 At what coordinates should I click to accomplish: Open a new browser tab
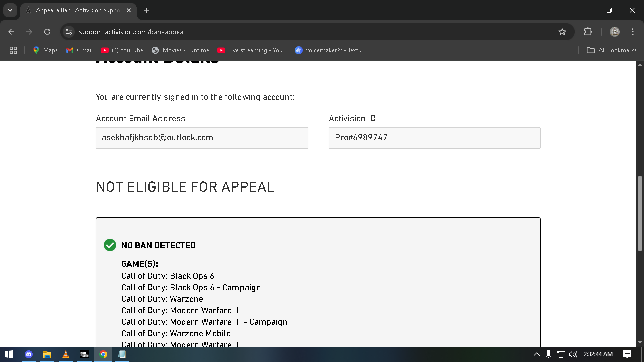tap(147, 10)
